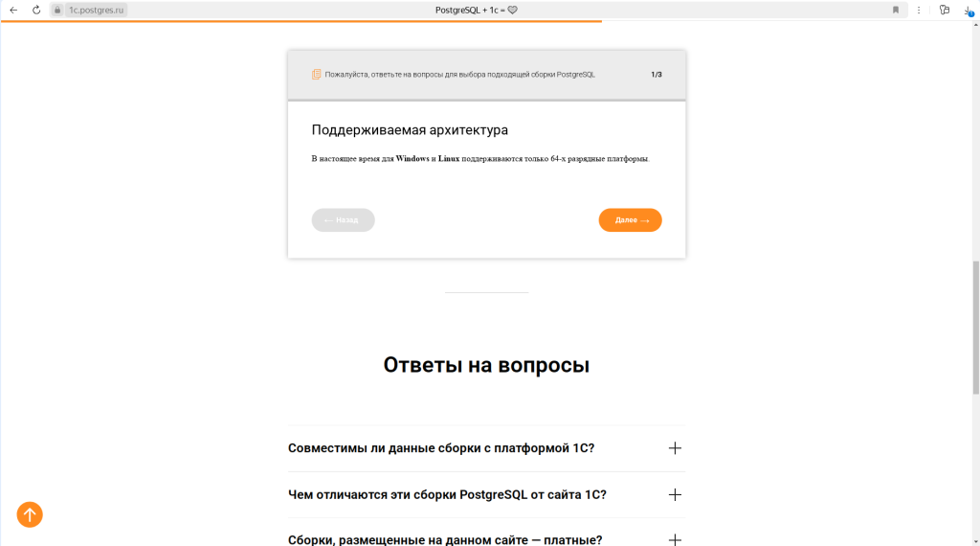This screenshot has height=546, width=980.
Task: Click the page vertical scrollbar thumb
Action: [x=975, y=326]
